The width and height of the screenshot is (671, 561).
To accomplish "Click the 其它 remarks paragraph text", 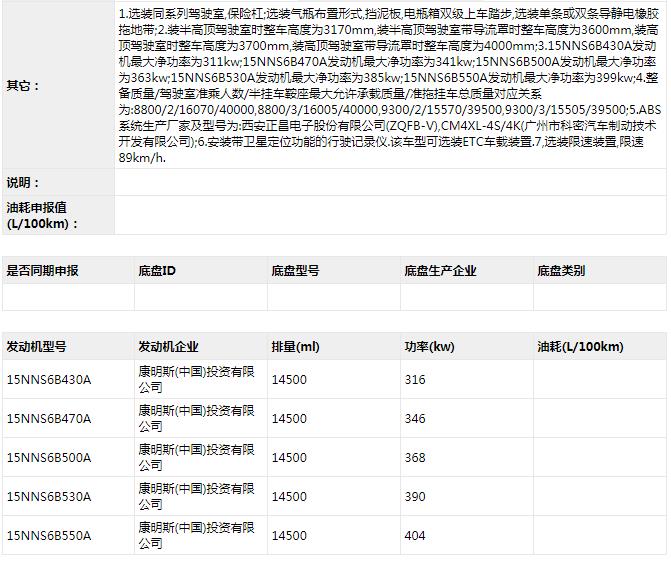I will point(389,86).
